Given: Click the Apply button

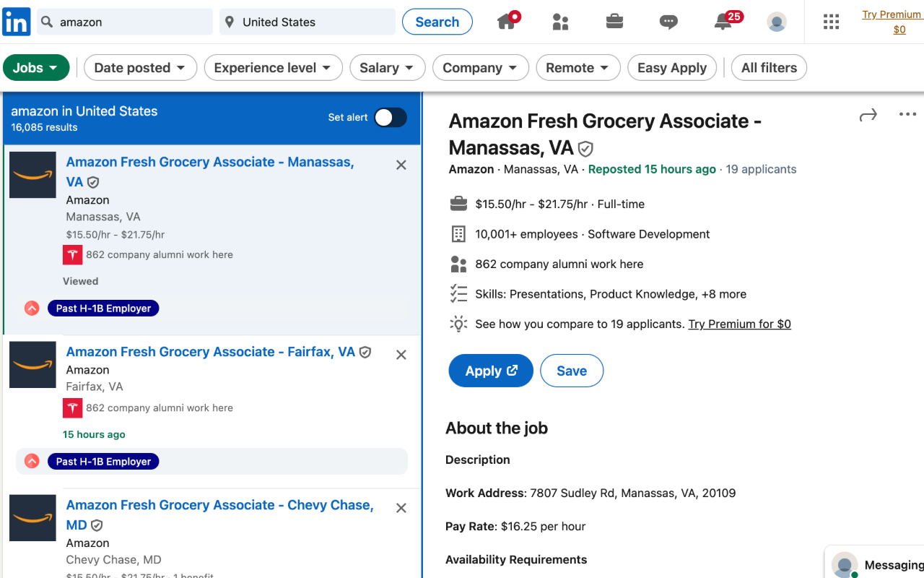Looking at the screenshot, I should 491,371.
